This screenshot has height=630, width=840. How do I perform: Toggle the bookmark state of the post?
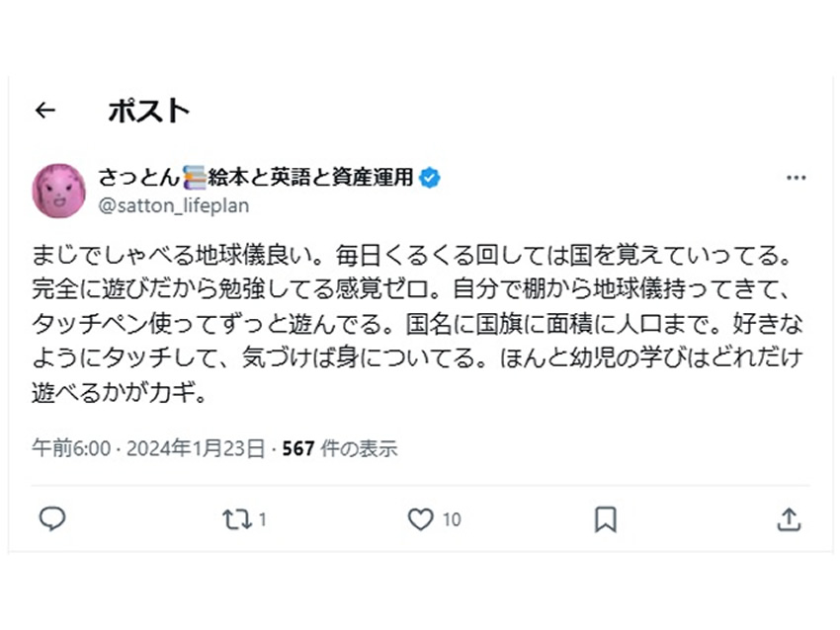coord(607,518)
